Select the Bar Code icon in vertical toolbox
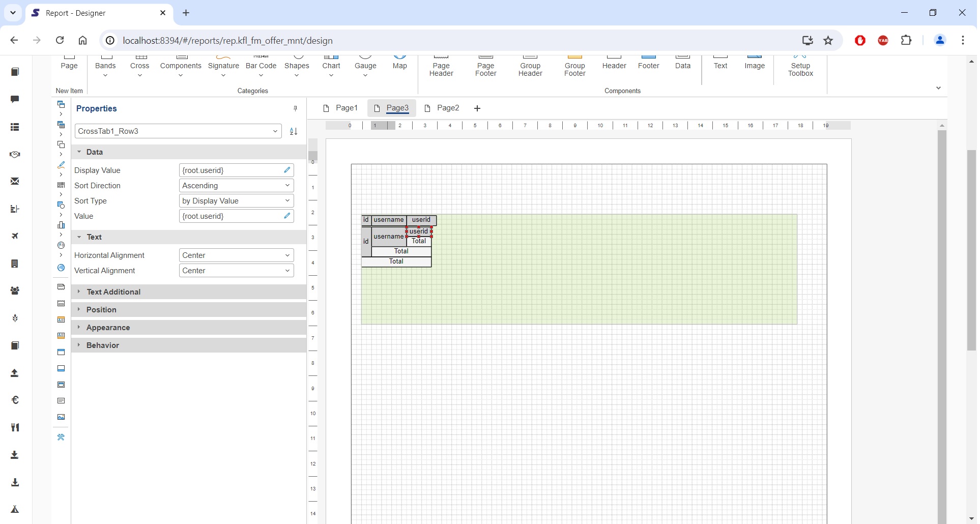The width and height of the screenshot is (980, 524). click(61, 185)
